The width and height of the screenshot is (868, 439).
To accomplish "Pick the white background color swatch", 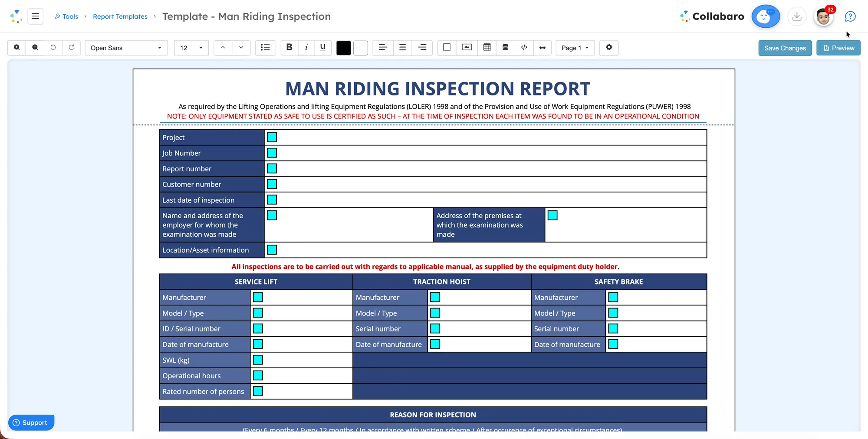I will click(360, 48).
